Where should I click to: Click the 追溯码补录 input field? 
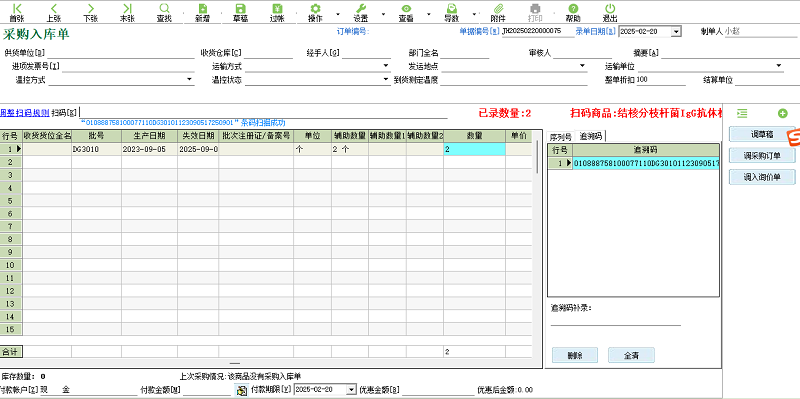[x=616, y=320]
